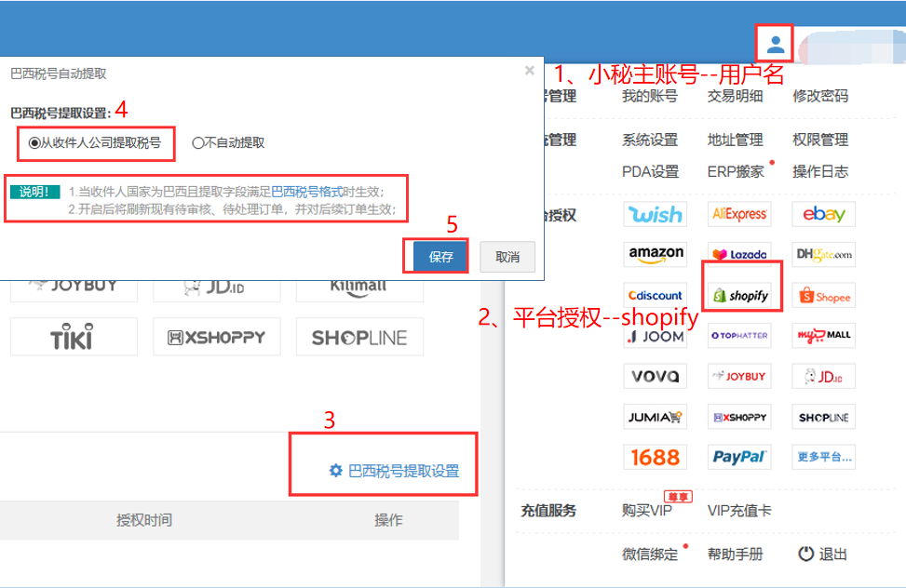Click the DHgate platform logo

point(824,255)
